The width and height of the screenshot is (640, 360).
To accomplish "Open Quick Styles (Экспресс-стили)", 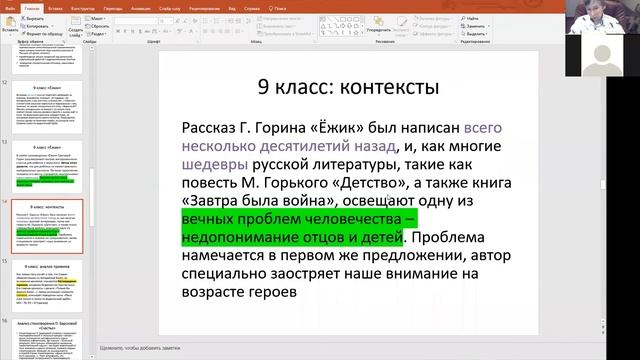I will click(401, 27).
